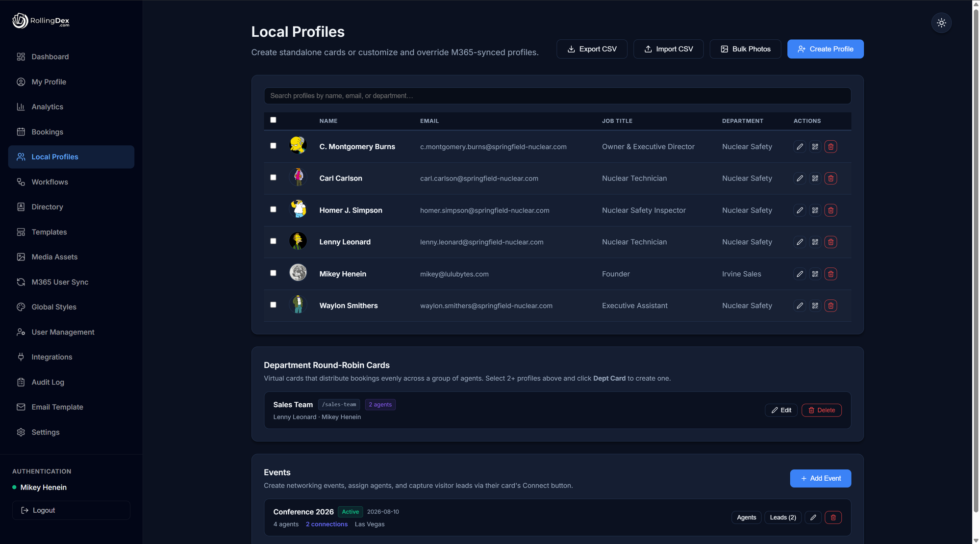Click Import CSV button
Screen dimensions: 980x544
point(668,49)
